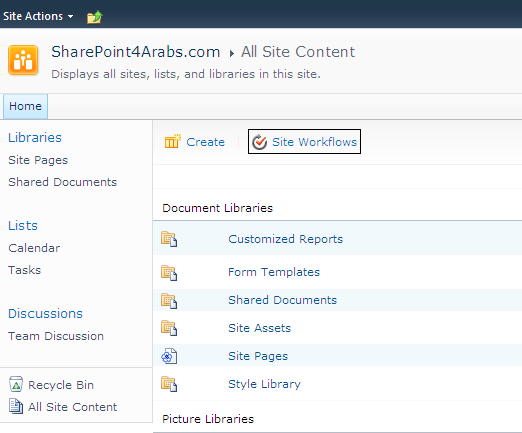This screenshot has height=433, width=522.
Task: Open the Site Assets library link
Action: pos(259,328)
